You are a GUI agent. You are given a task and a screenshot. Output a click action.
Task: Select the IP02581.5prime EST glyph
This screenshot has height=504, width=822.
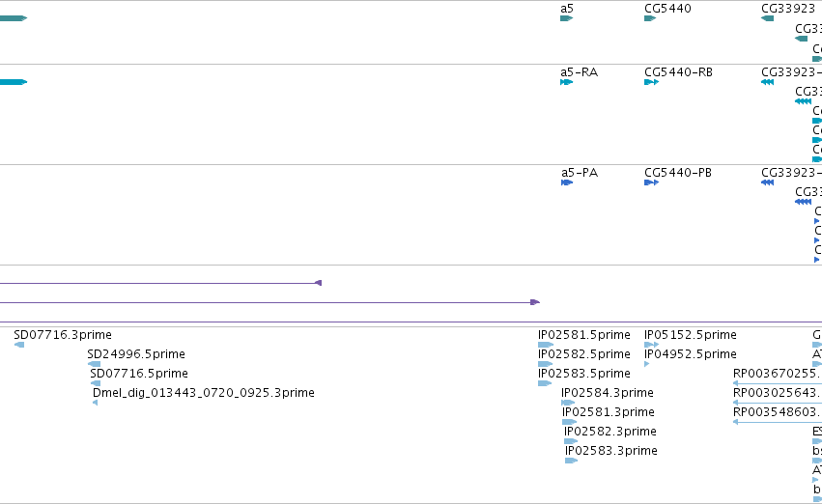(546, 345)
